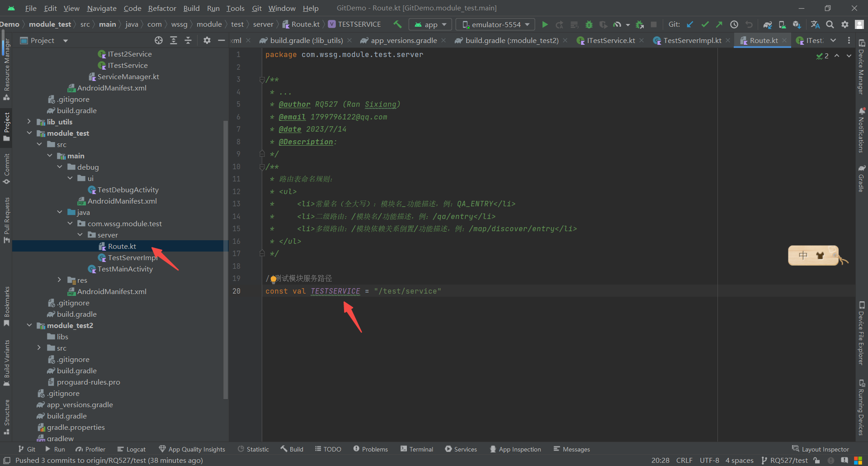The width and height of the screenshot is (868, 466).
Task: Expand the lib_utils module folder
Action: point(29,122)
